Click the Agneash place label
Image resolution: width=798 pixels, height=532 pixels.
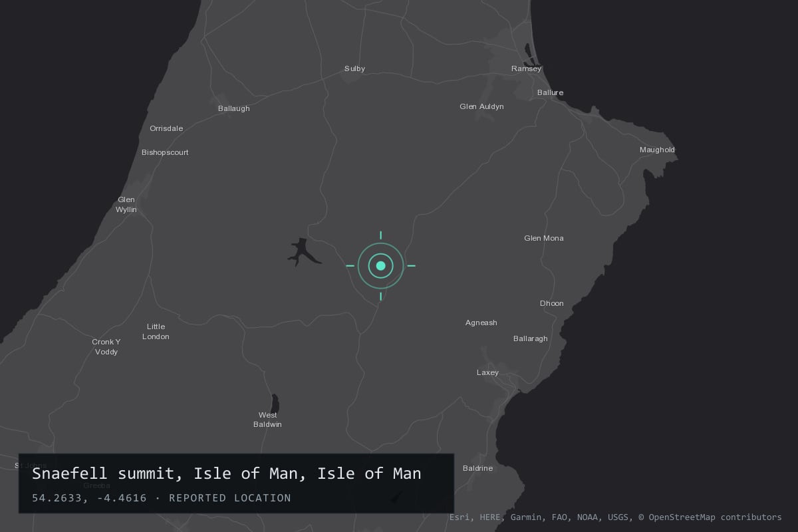tap(481, 323)
